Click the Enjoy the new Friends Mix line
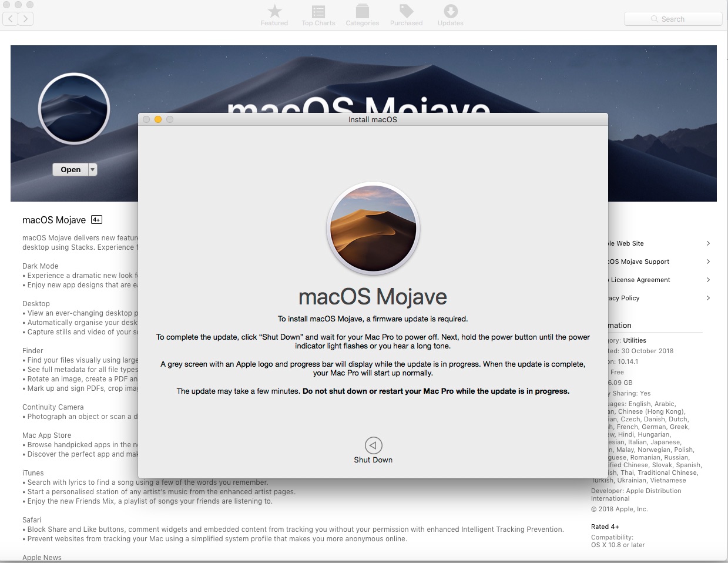Viewport: 728px width, 563px height. click(x=147, y=501)
